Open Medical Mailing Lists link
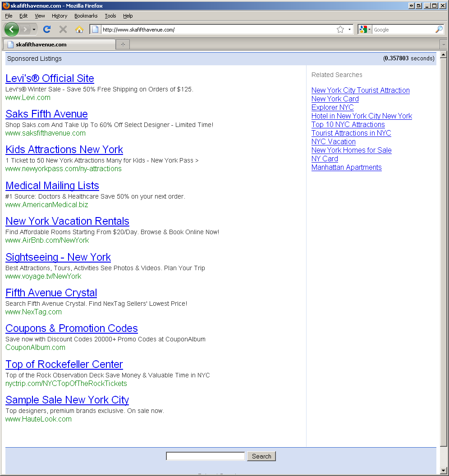The image size is (449, 476). pos(52,186)
